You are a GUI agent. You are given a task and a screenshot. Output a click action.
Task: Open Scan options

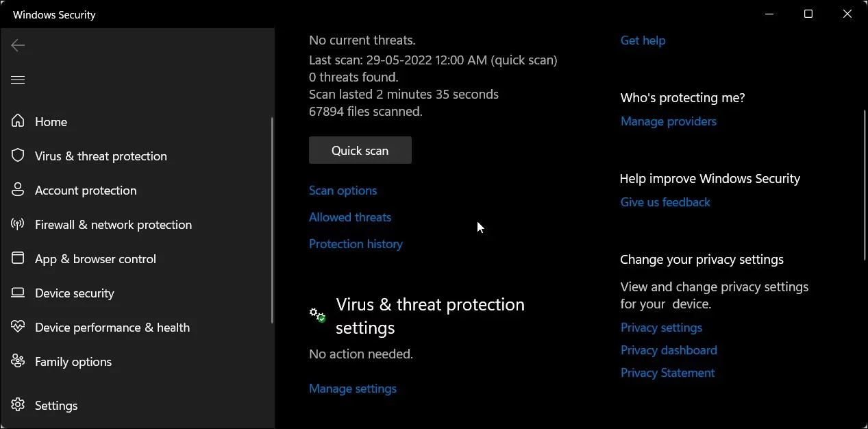(x=343, y=190)
